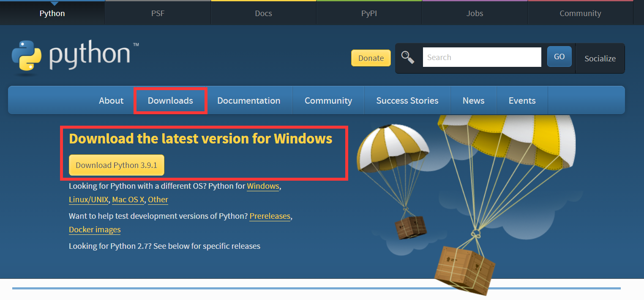Click Download Python 3.9.1 button
Screen dimensions: 644x300
point(117,165)
